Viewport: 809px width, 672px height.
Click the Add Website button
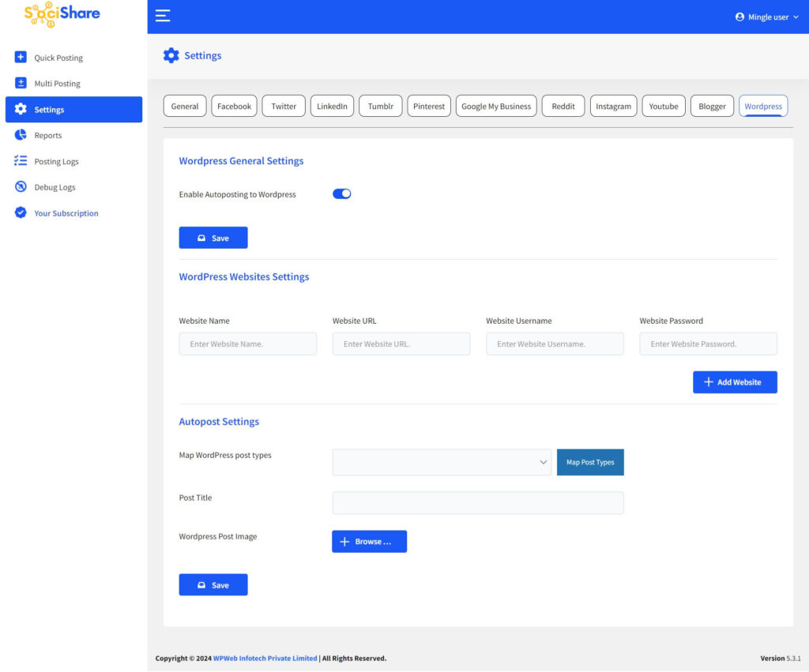pyautogui.click(x=735, y=382)
